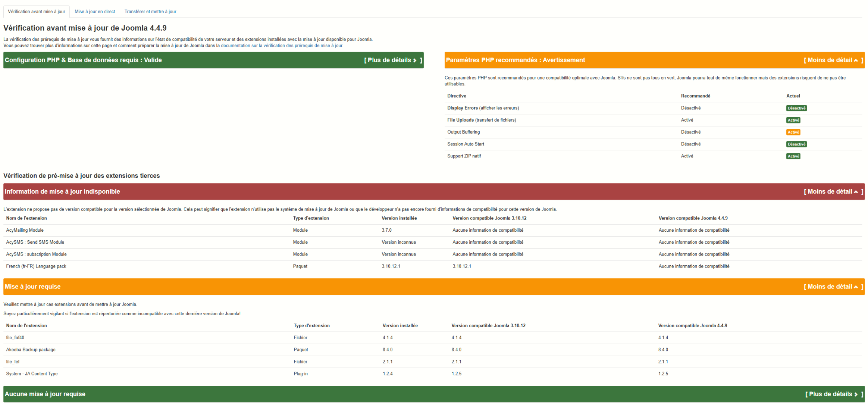
Task: Click the 'Désactivé' badge for Display Errors
Action: [x=796, y=108]
